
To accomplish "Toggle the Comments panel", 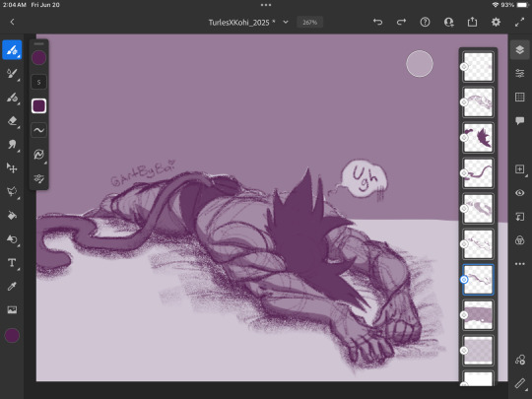I will tap(519, 121).
